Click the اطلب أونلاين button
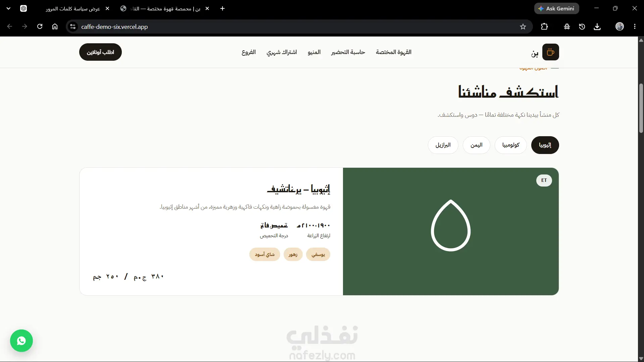The image size is (644, 362). [100, 52]
